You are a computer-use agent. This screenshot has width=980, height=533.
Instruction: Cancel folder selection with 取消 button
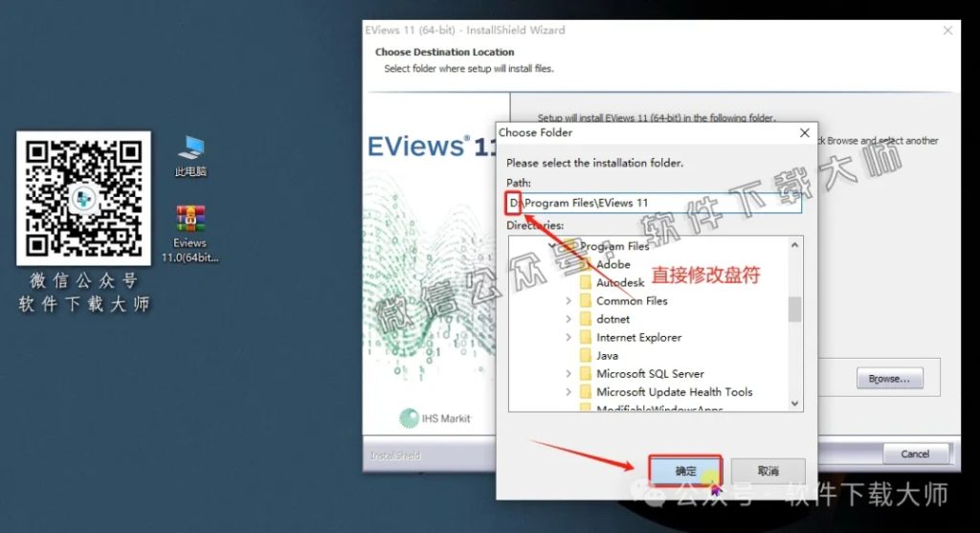click(768, 471)
